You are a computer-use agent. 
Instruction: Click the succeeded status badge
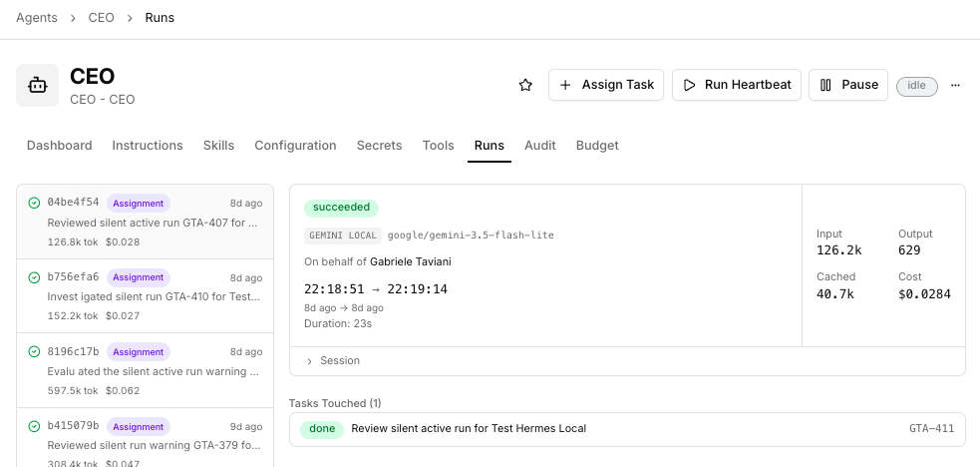point(341,208)
